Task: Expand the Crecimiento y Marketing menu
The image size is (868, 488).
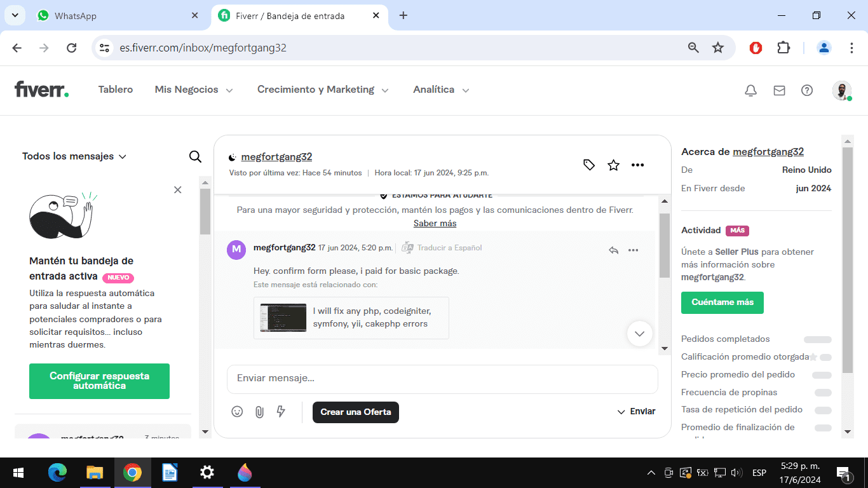Action: (323, 90)
